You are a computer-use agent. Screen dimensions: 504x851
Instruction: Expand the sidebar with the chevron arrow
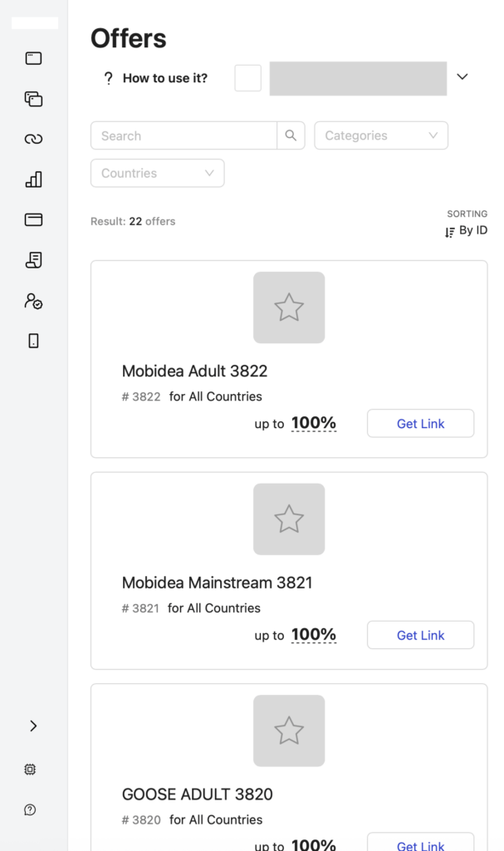click(33, 726)
